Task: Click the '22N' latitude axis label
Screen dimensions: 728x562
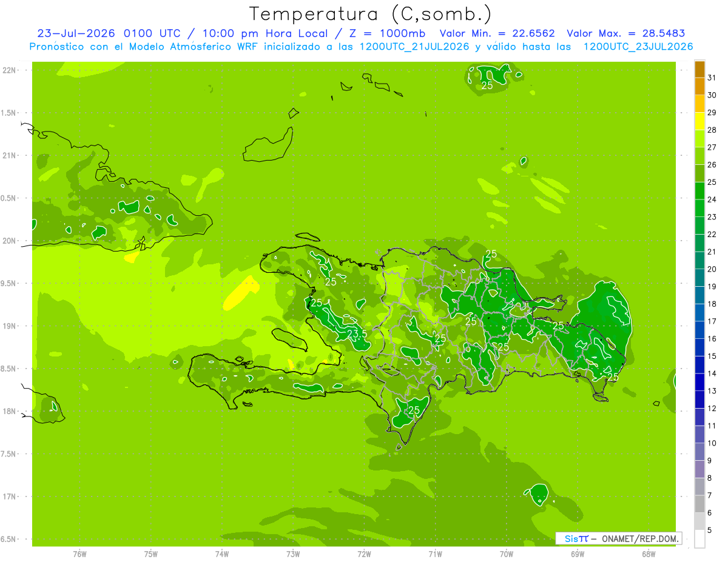Action: point(9,70)
